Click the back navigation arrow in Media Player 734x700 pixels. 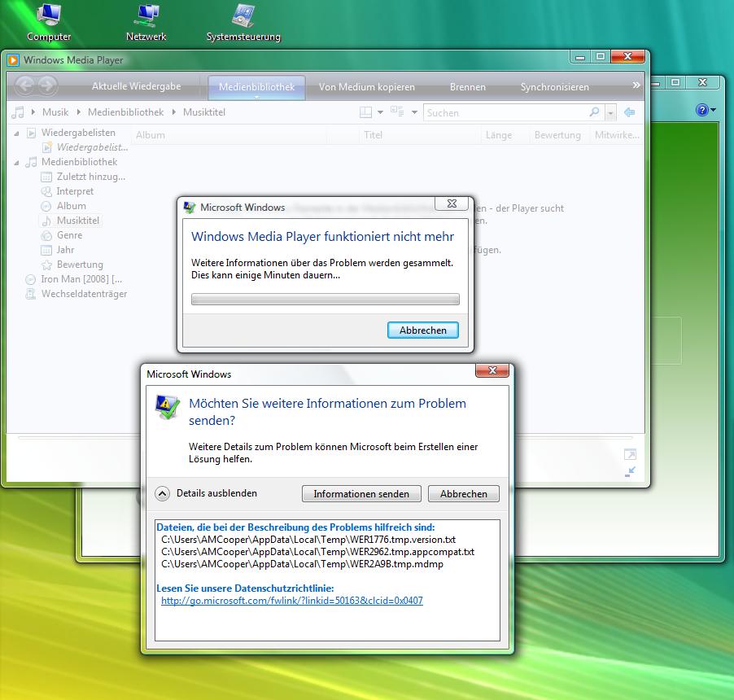[26, 85]
